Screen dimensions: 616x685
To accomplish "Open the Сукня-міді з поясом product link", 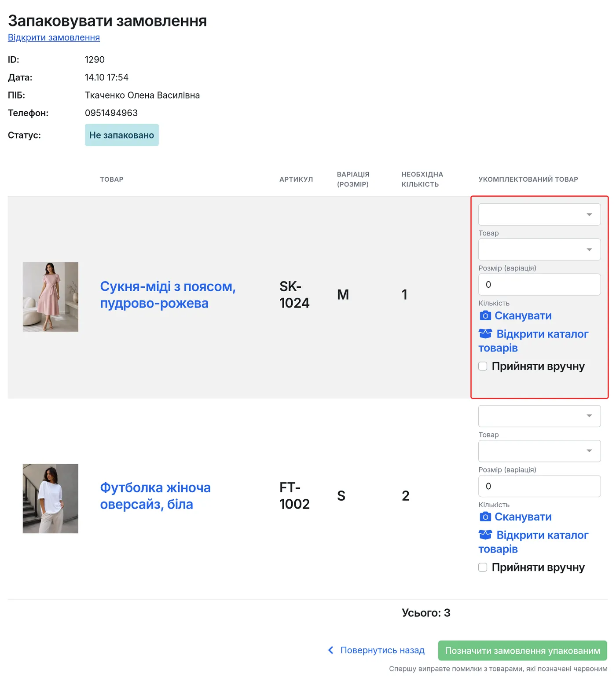I will click(x=168, y=295).
